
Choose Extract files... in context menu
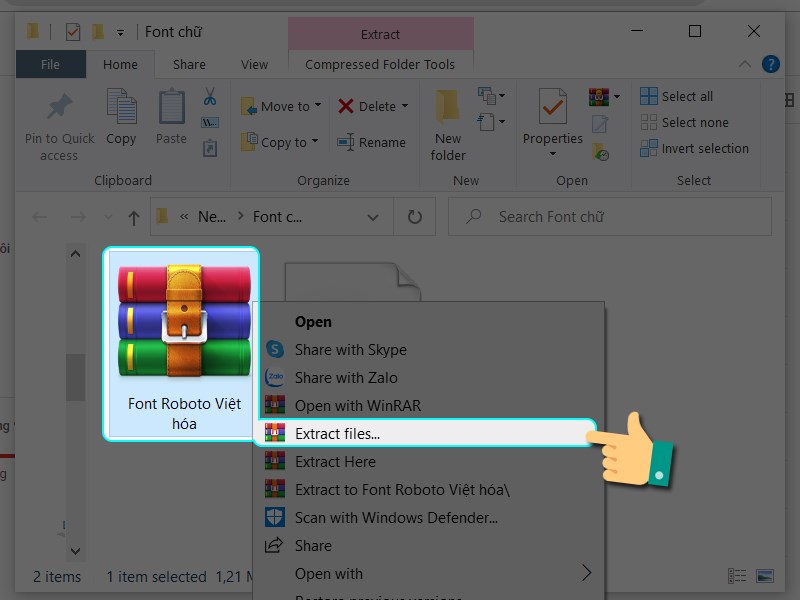point(424,434)
